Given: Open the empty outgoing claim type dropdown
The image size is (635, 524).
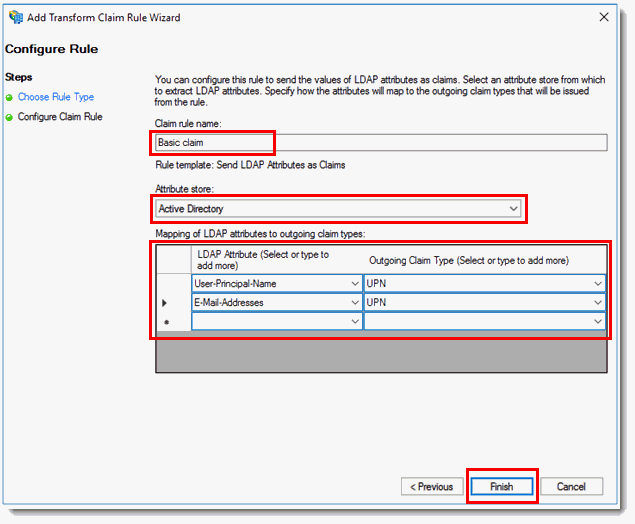Looking at the screenshot, I should (x=598, y=321).
